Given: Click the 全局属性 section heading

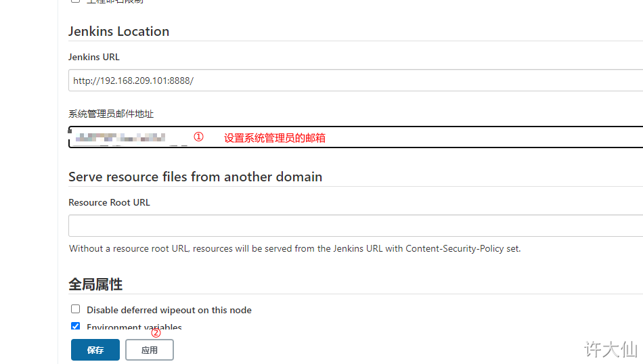Looking at the screenshot, I should [95, 284].
